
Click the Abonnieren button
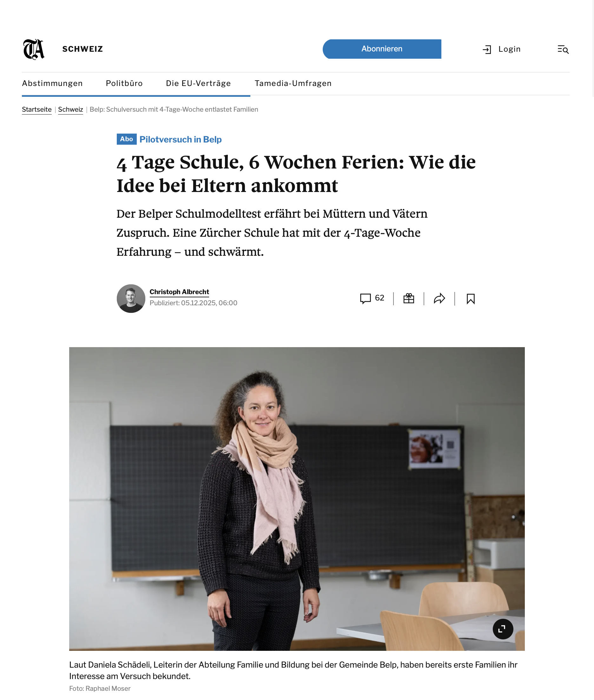tap(382, 49)
